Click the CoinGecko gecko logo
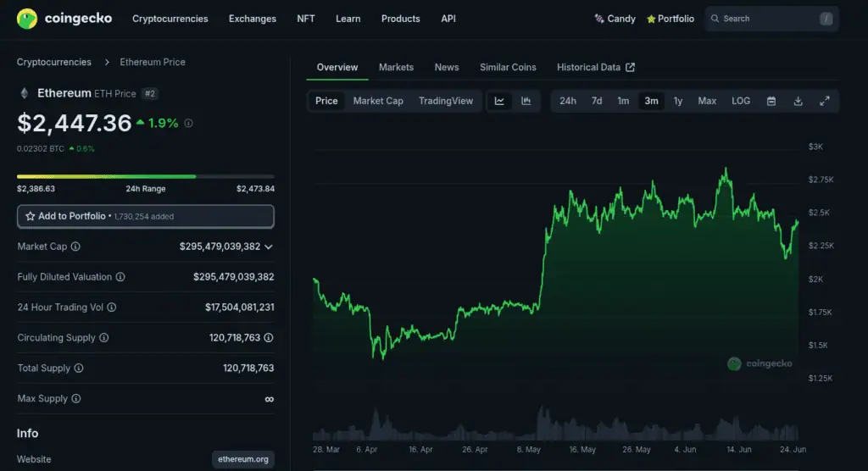 [26, 19]
